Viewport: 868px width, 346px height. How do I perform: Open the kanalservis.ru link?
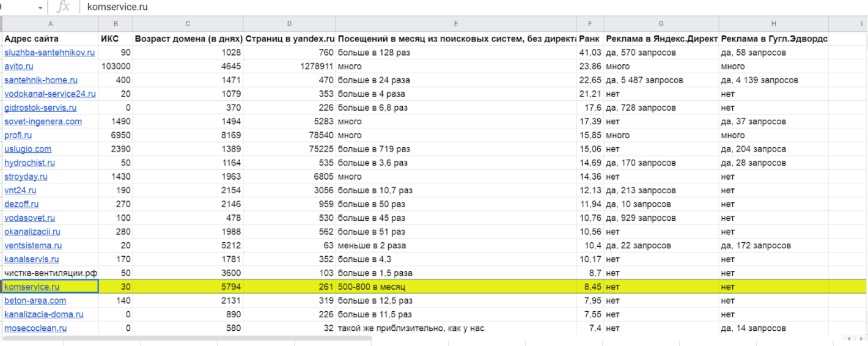(32, 259)
